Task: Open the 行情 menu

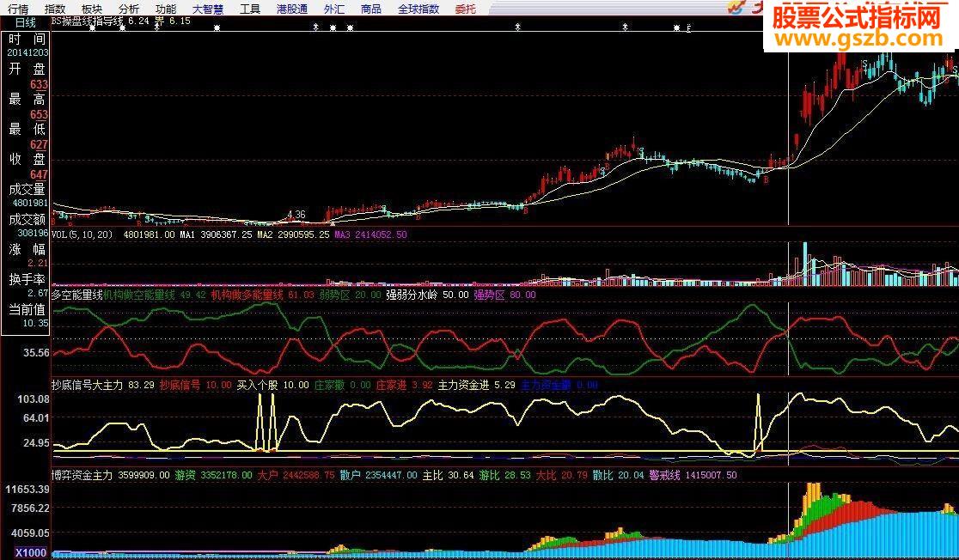Action: 18,9
